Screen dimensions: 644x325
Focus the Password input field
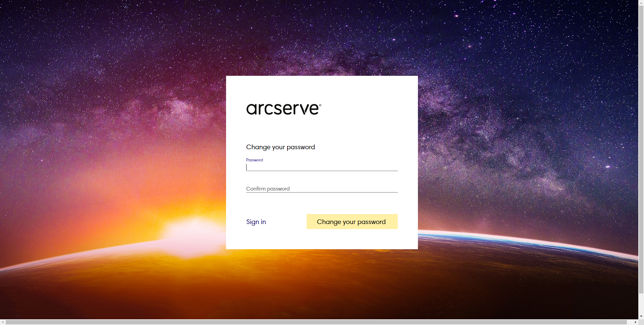click(322, 167)
